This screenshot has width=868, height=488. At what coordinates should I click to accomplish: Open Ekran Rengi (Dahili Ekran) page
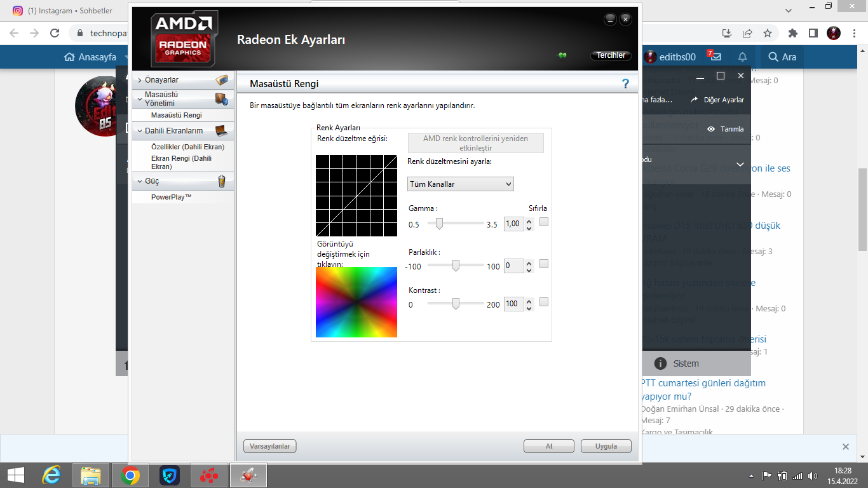coord(182,163)
